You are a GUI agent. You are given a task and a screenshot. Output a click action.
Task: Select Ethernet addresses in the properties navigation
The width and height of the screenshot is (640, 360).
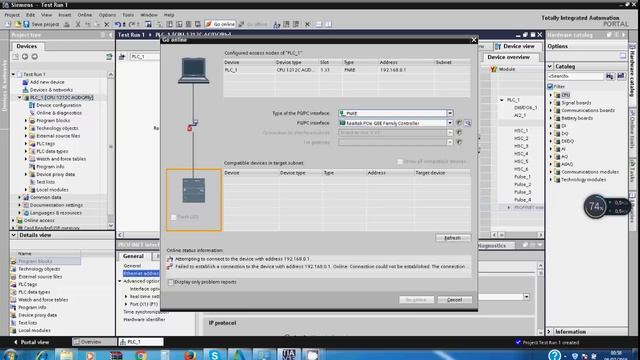point(141,273)
